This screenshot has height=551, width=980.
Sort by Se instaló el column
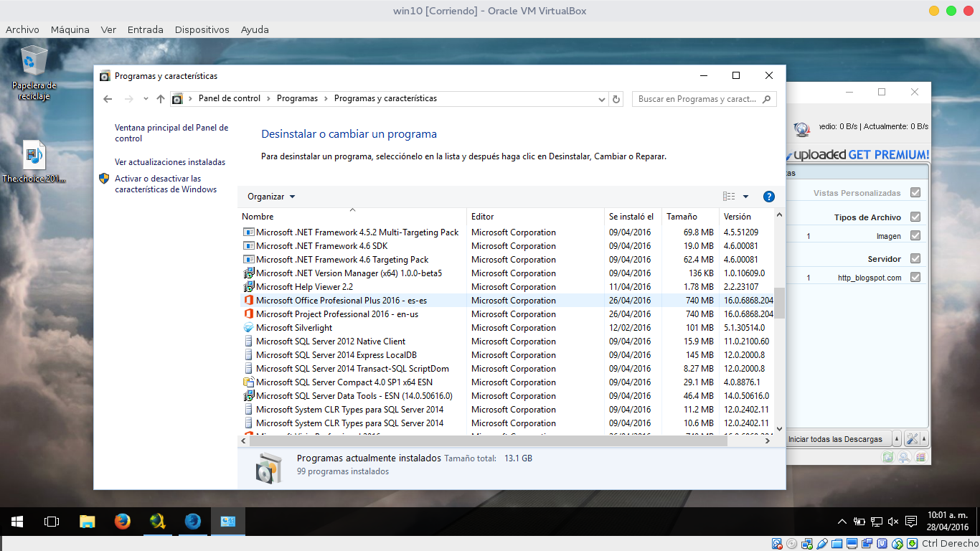pos(633,216)
